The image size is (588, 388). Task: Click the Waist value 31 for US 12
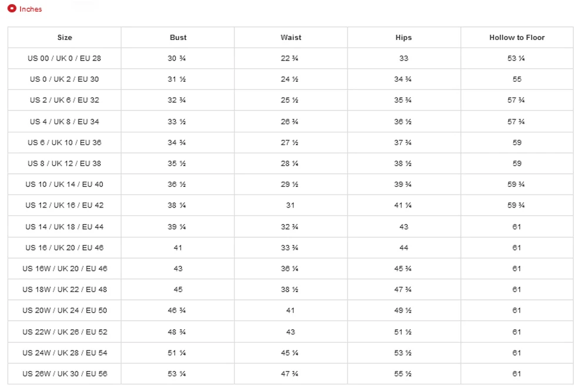click(x=290, y=205)
